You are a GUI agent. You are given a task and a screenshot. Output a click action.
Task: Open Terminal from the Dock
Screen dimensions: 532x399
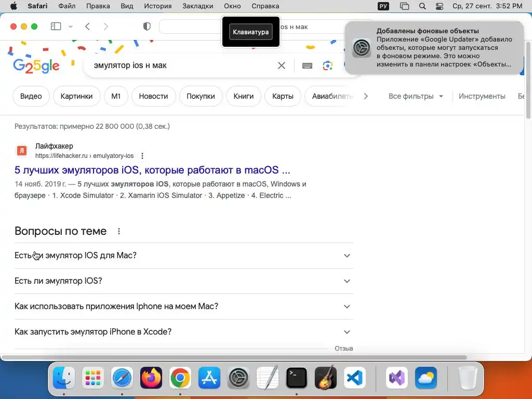tap(297, 378)
